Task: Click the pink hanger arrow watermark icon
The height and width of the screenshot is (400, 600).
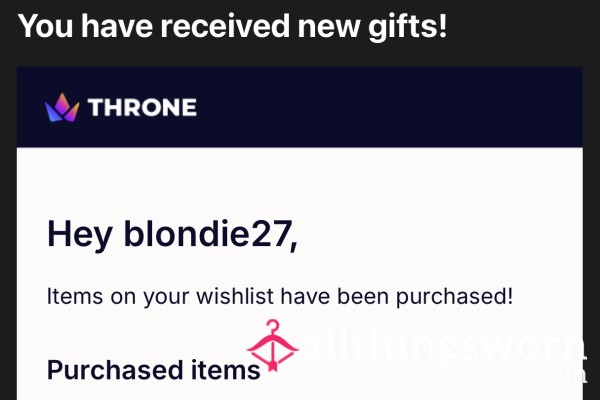Action: point(272,346)
